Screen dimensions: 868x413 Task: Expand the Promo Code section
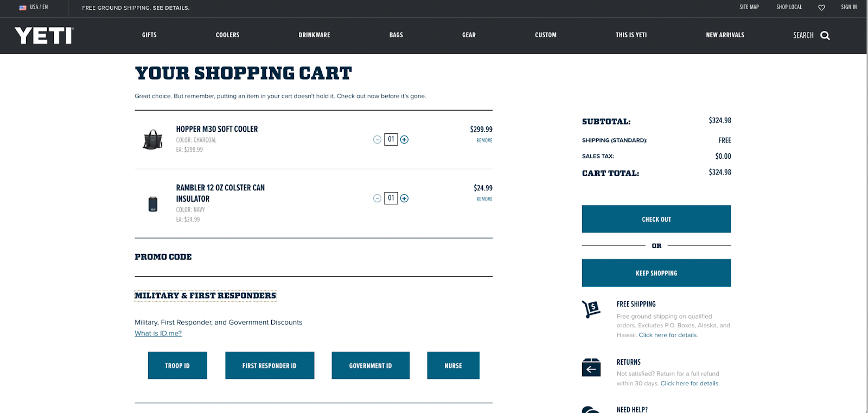click(x=163, y=257)
